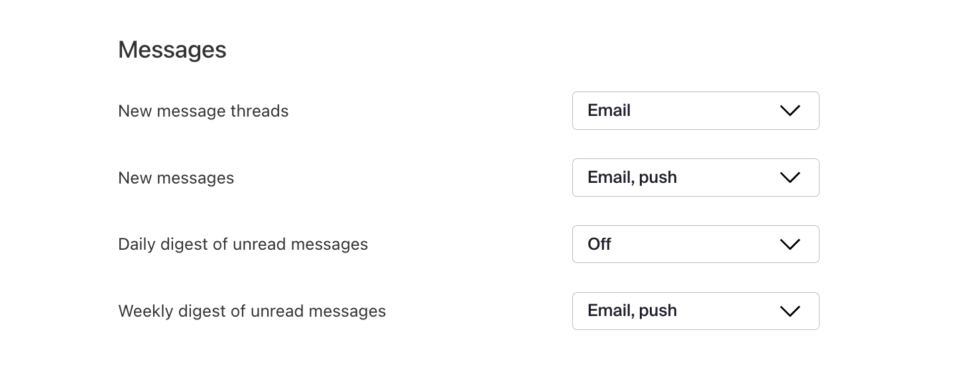The height and width of the screenshot is (375, 980).
Task: Click the 'Email' value for new message threads
Action: [609, 111]
